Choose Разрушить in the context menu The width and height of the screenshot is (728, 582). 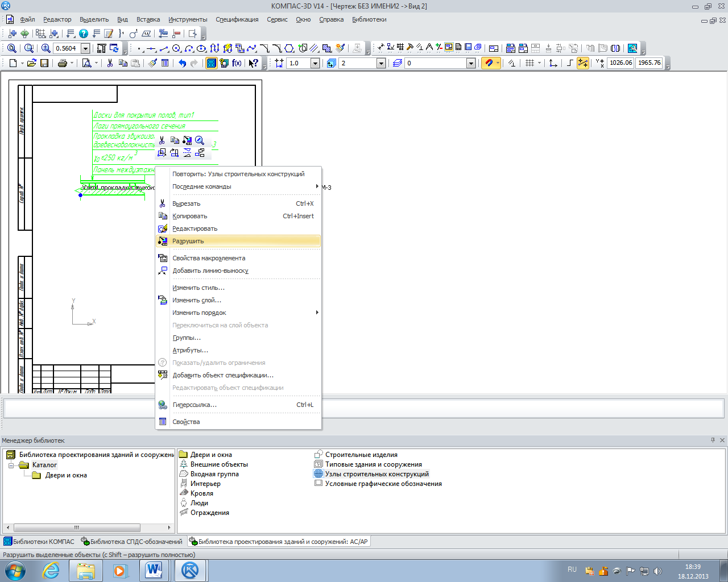(238, 241)
